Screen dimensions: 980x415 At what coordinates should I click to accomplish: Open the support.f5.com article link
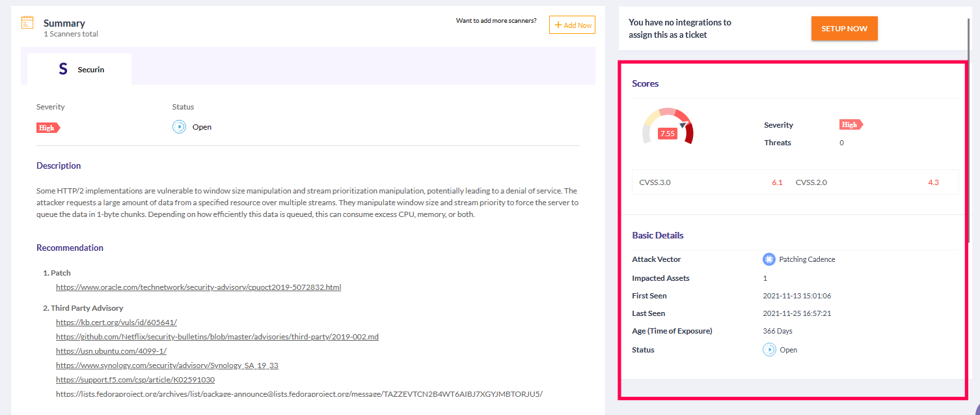(x=135, y=380)
